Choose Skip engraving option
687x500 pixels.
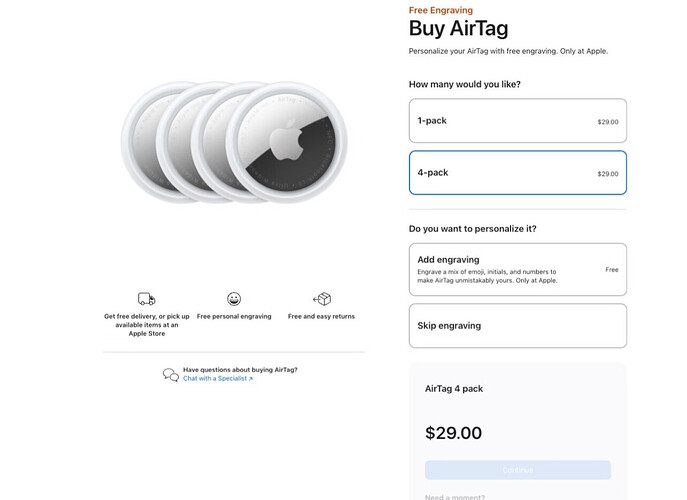[518, 326]
